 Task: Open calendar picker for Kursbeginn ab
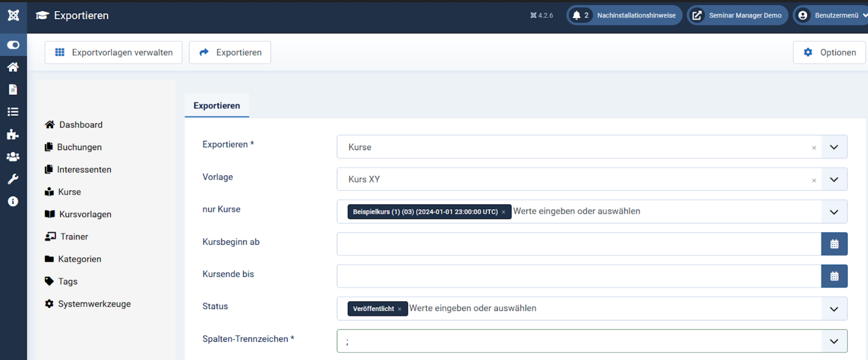pyautogui.click(x=834, y=244)
